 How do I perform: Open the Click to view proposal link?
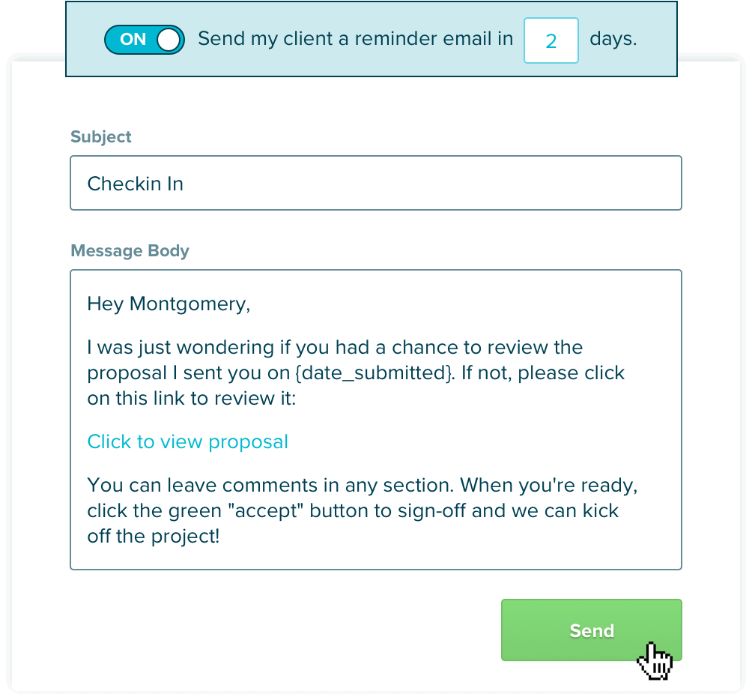(x=187, y=442)
